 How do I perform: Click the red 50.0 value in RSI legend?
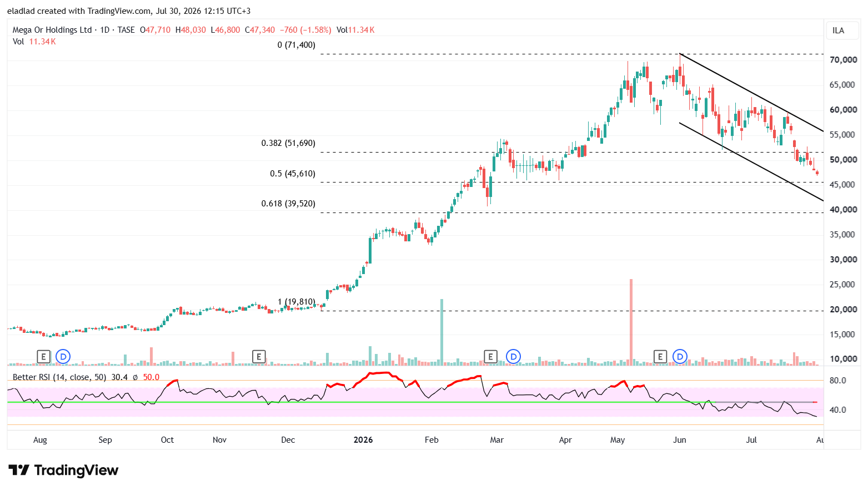tap(151, 377)
